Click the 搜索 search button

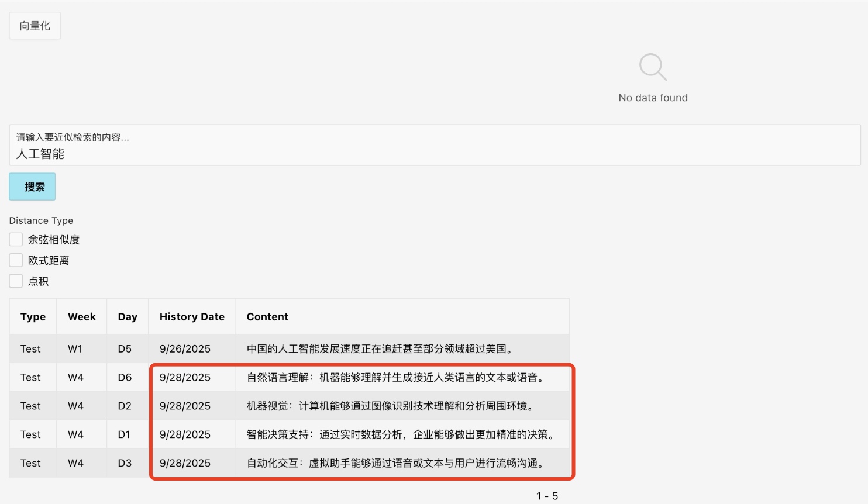(32, 187)
